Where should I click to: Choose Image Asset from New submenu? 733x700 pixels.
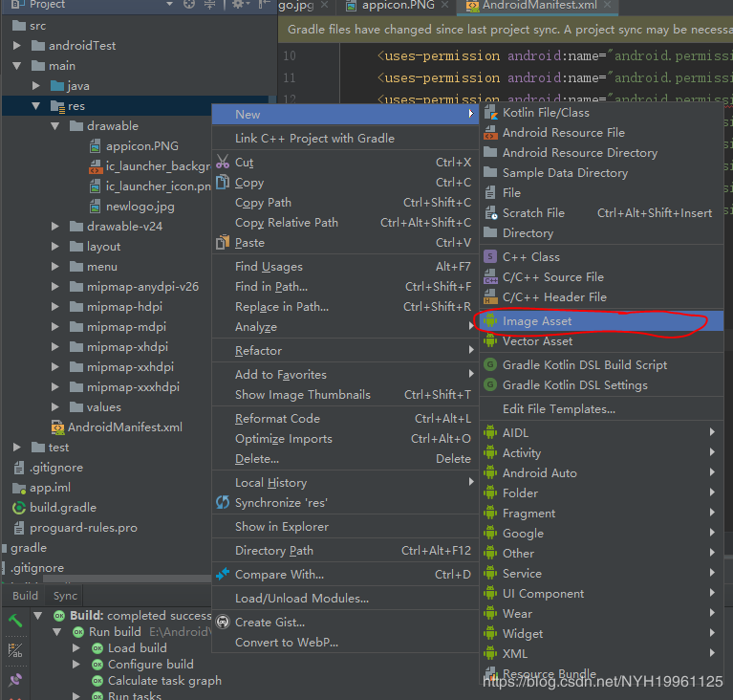click(x=537, y=321)
